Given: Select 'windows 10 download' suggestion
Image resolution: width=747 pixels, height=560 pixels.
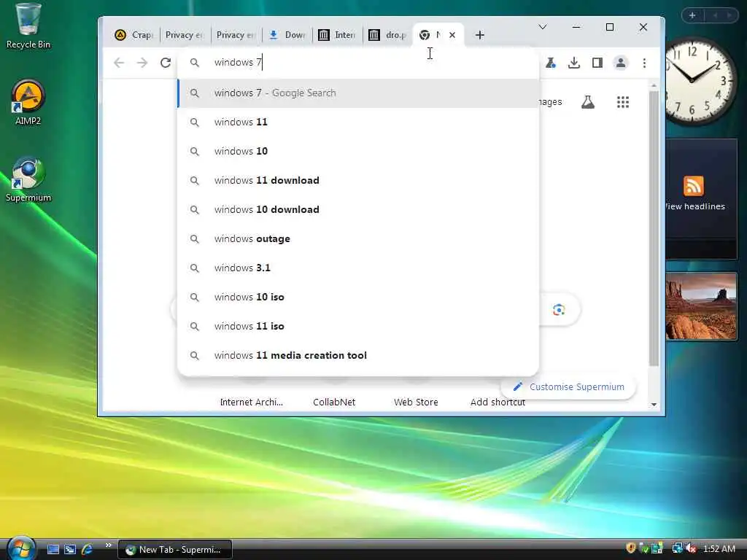Looking at the screenshot, I should click(x=357, y=209).
